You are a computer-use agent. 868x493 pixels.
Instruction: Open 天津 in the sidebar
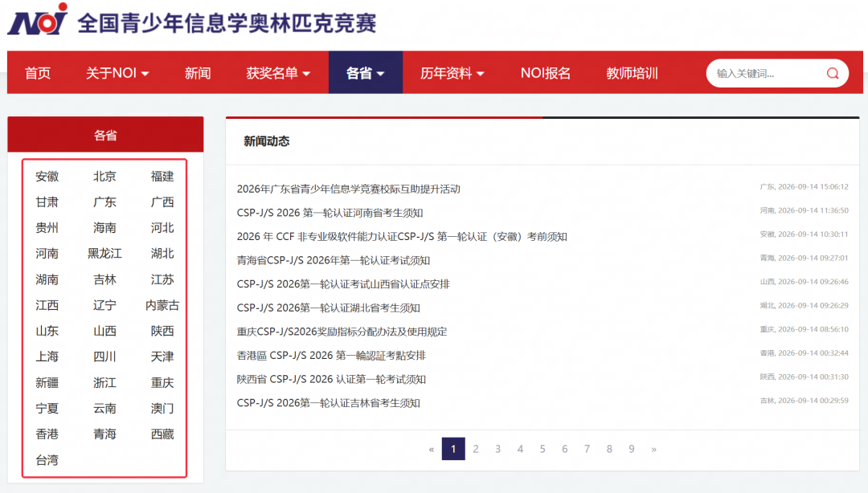coord(162,357)
